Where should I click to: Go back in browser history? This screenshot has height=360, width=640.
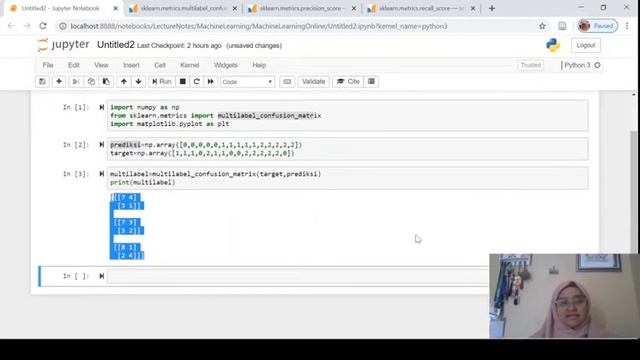point(11,26)
